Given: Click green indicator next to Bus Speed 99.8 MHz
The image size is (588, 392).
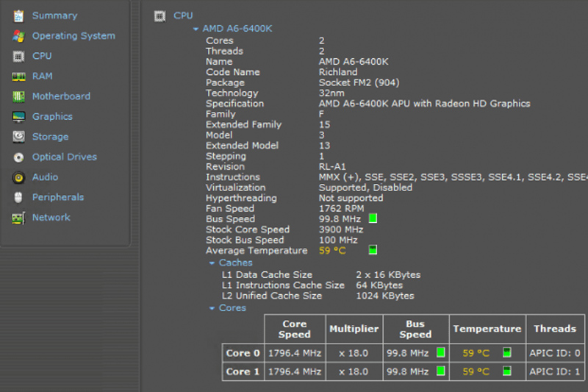Looking at the screenshot, I should 373,218.
